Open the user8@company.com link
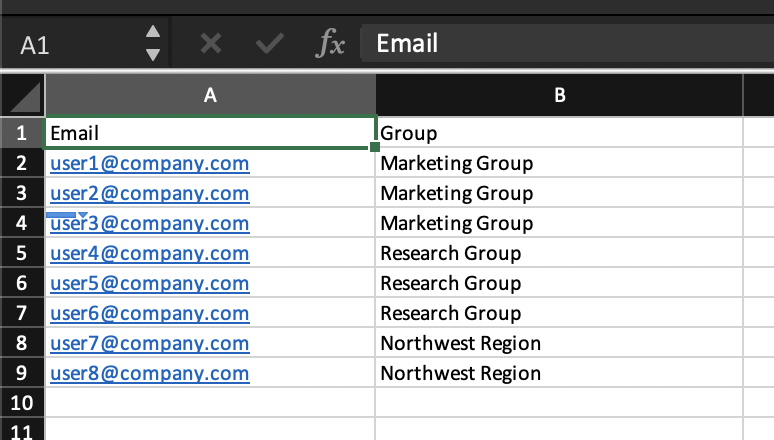 point(150,373)
